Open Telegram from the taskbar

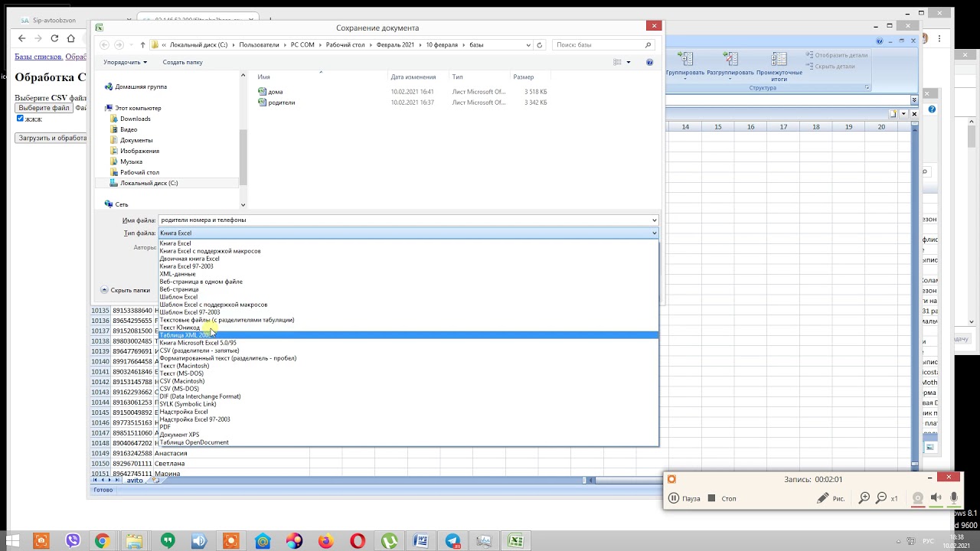pyautogui.click(x=452, y=541)
